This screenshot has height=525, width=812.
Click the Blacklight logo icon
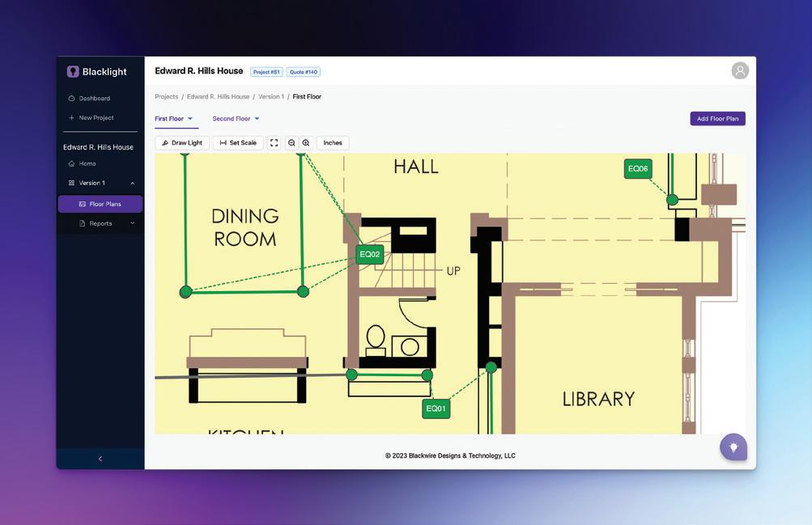[73, 71]
